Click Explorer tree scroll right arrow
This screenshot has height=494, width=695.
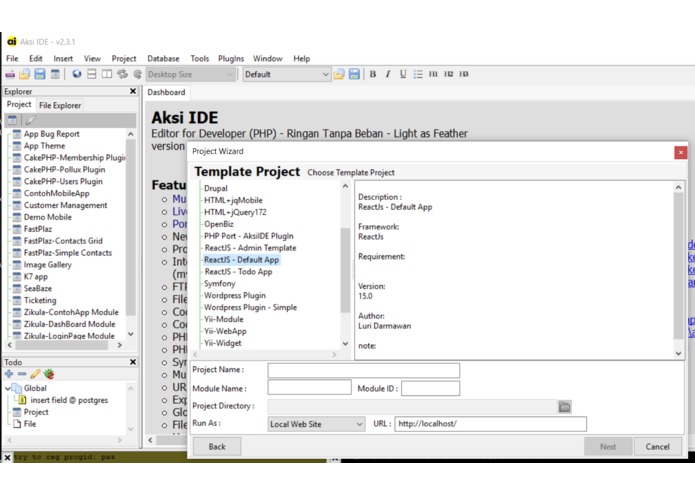pyautogui.click(x=120, y=345)
